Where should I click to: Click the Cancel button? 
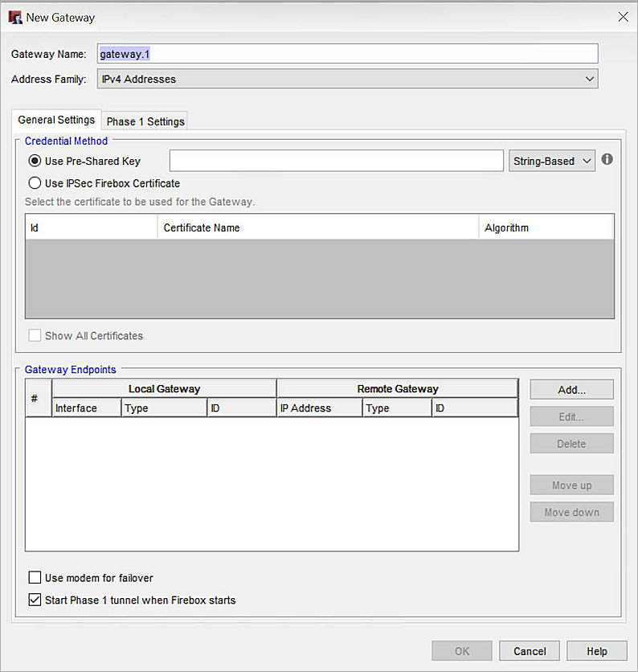click(530, 651)
